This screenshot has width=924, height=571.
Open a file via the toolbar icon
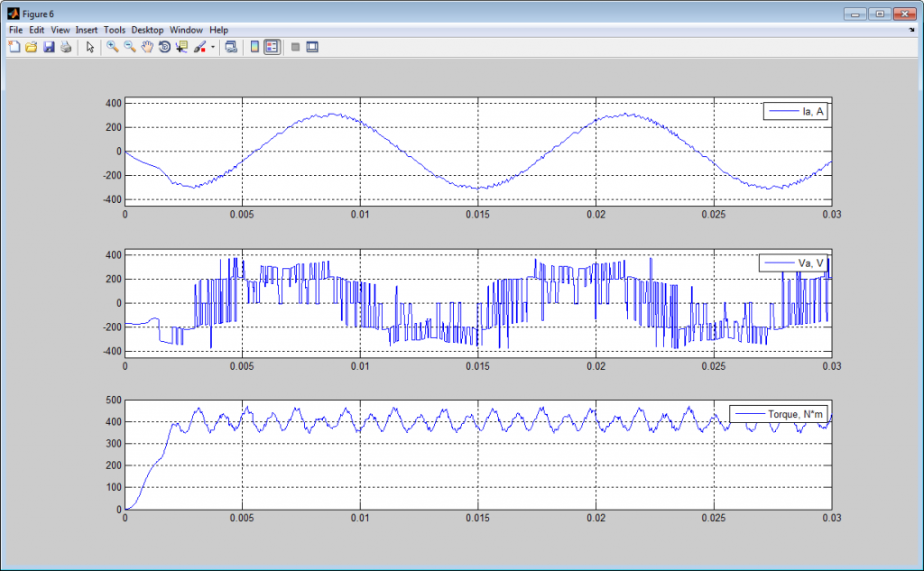(x=32, y=46)
